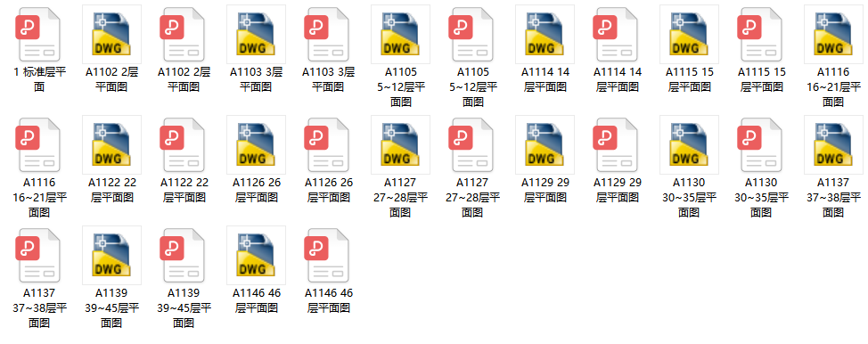Select the A1130 30~35层平面图 PDF icon
This screenshot has height=344, width=868.
[x=761, y=144]
